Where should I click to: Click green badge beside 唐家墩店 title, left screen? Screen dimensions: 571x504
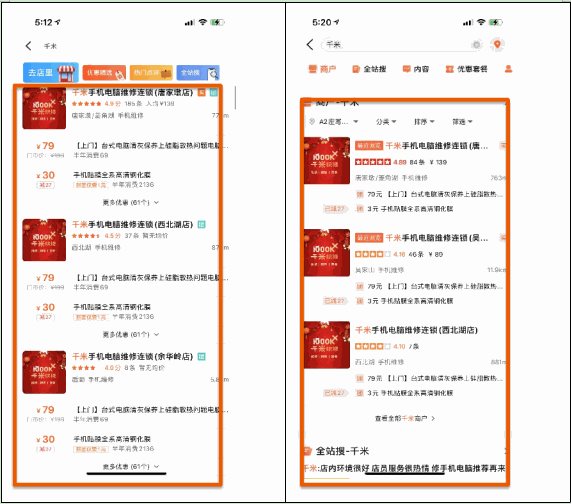point(213,92)
